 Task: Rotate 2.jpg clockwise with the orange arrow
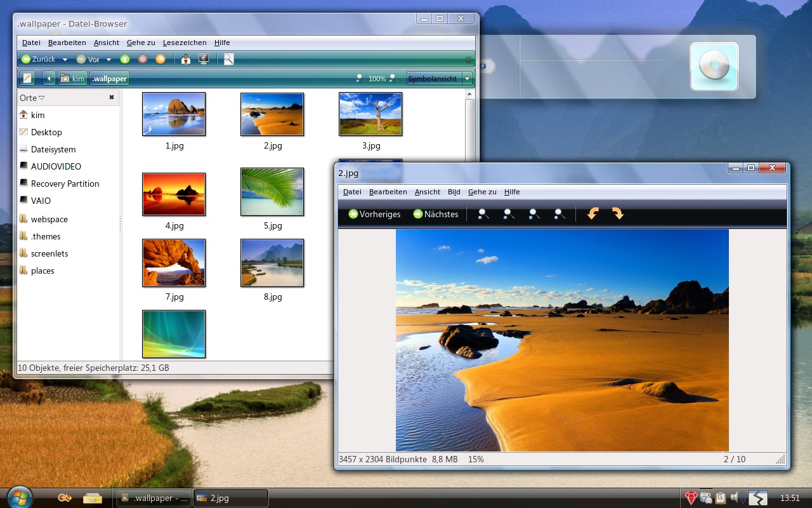pos(618,214)
